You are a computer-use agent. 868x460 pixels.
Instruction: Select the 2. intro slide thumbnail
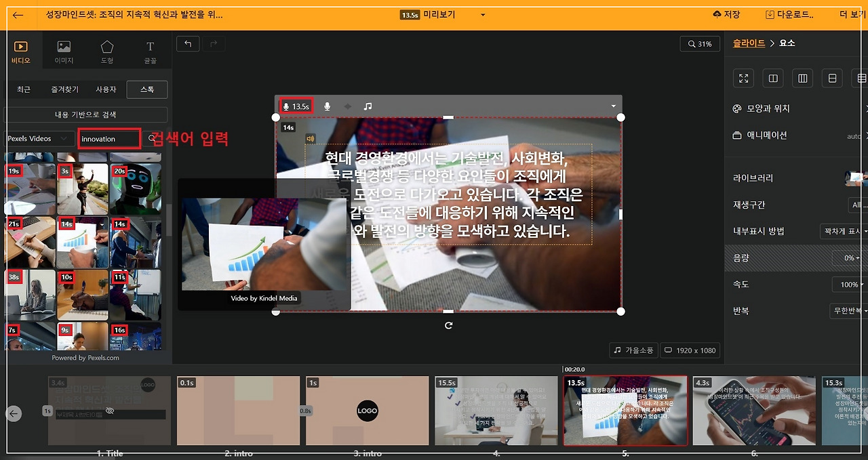click(238, 411)
